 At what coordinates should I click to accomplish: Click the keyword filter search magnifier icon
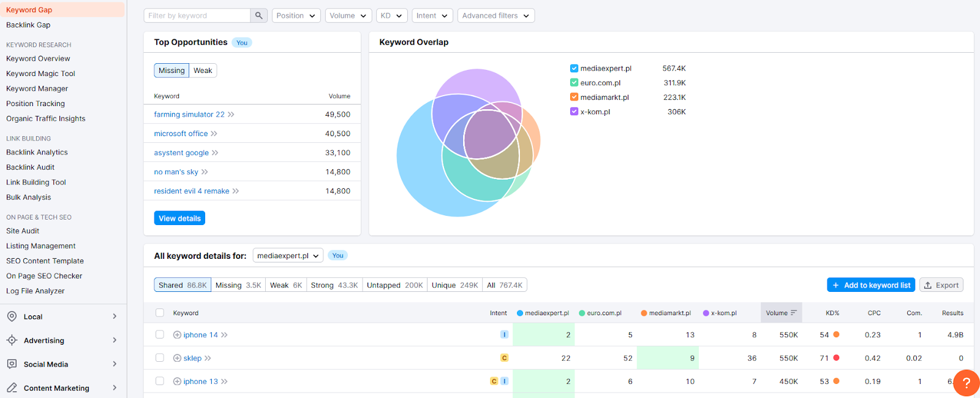coord(259,15)
